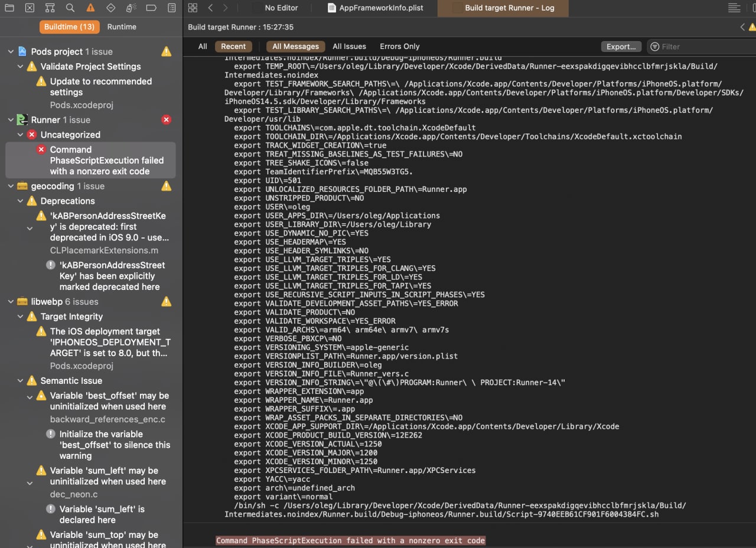
Task: Collapse the Pods project group
Action: [x=11, y=52]
